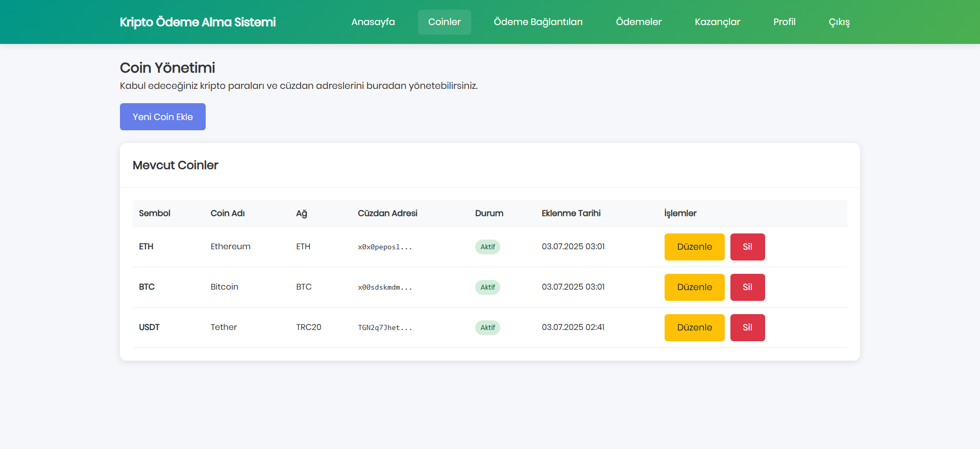Click the Eklenme Tarihi column header
This screenshot has width=980, height=449.
tap(571, 213)
